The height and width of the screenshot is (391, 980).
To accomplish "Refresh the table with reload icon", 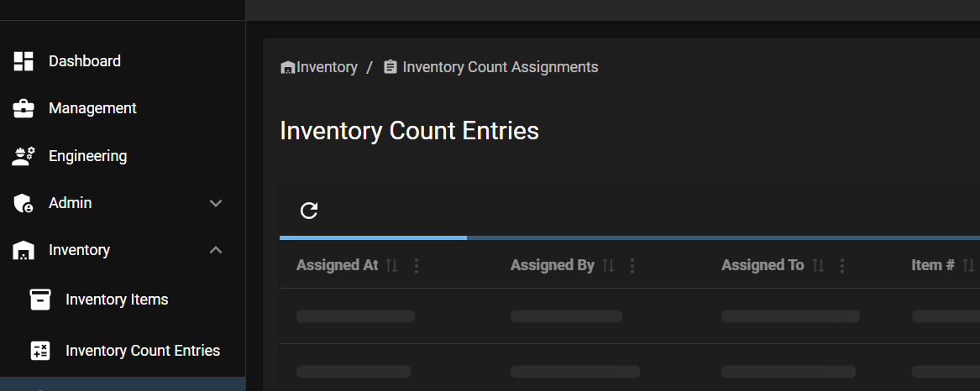I will coord(309,211).
